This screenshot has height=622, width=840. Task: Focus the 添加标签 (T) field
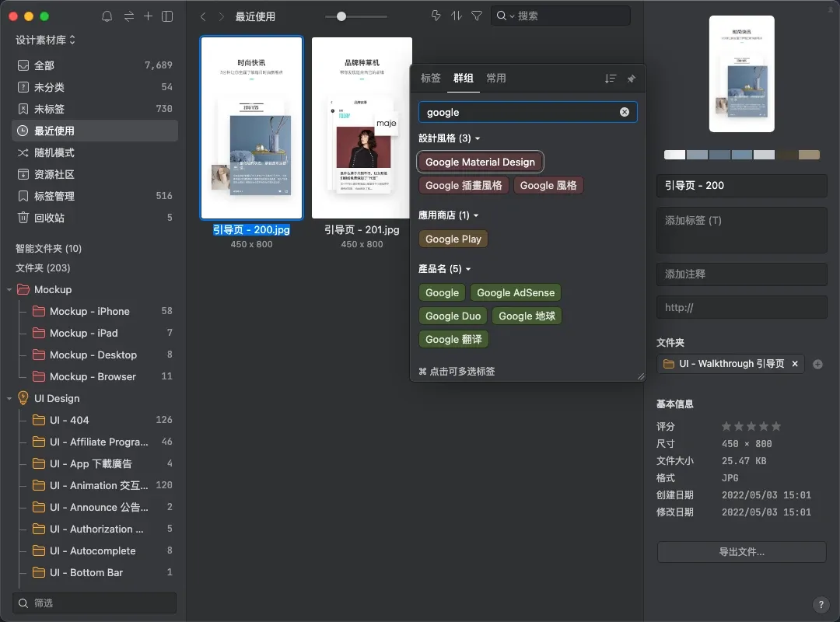coord(741,230)
